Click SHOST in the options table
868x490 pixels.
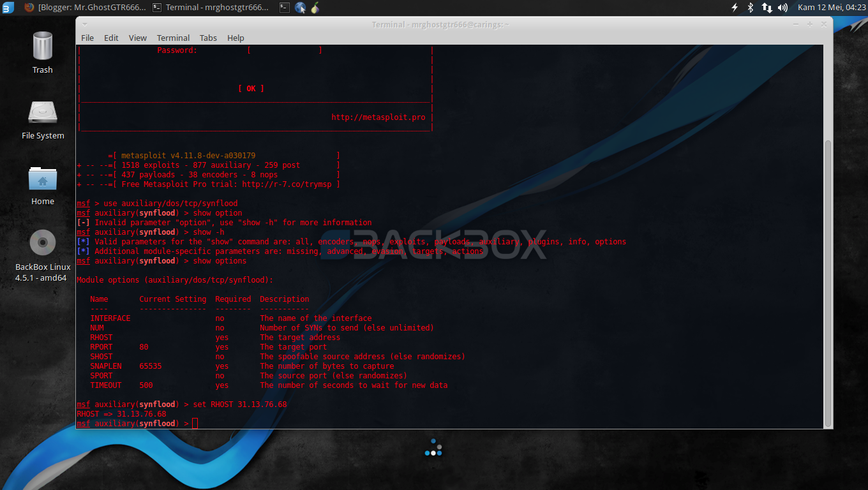tap(101, 357)
